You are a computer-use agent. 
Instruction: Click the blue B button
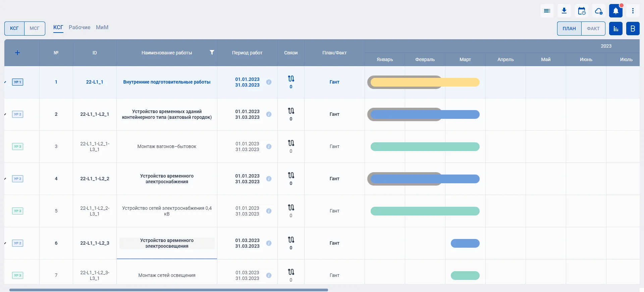coord(633,29)
